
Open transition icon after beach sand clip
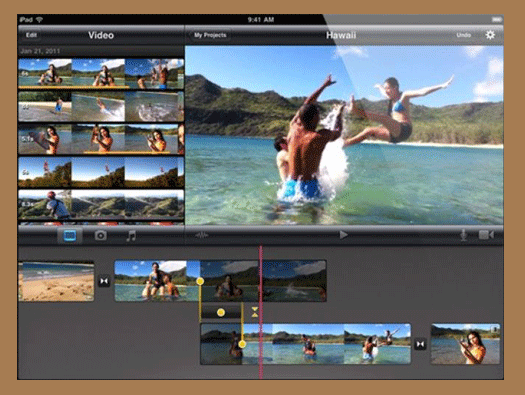pyautogui.click(x=104, y=281)
